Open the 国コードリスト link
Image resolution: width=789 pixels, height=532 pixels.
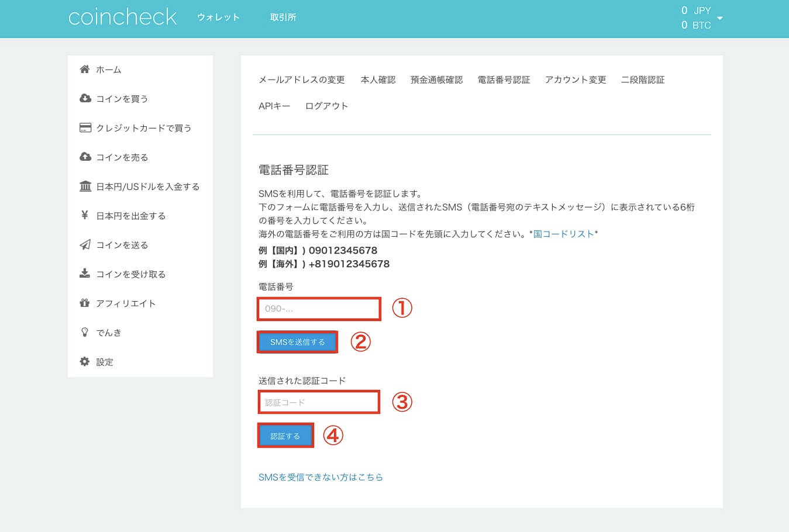(x=564, y=234)
